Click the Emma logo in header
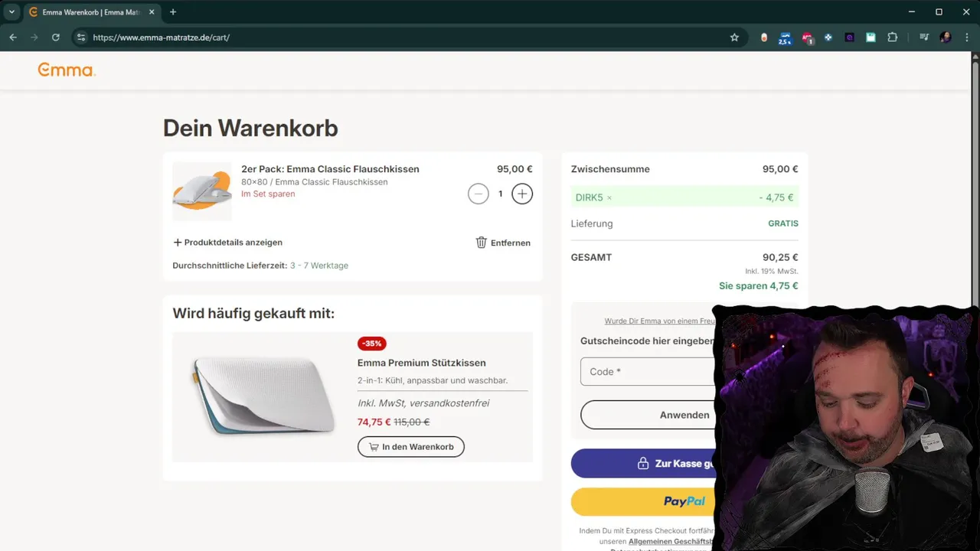980x551 pixels. coord(67,70)
